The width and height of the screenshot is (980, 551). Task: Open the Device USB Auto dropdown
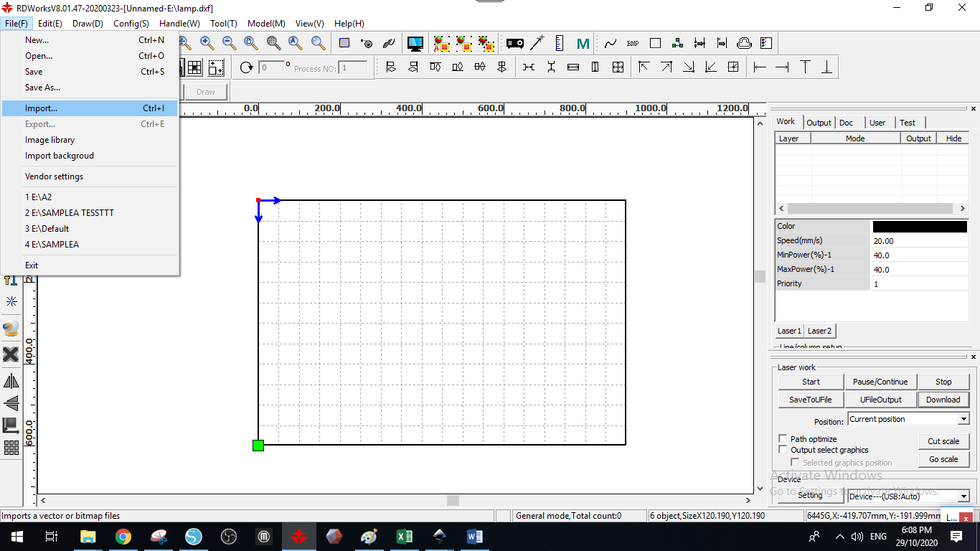[x=908, y=496]
